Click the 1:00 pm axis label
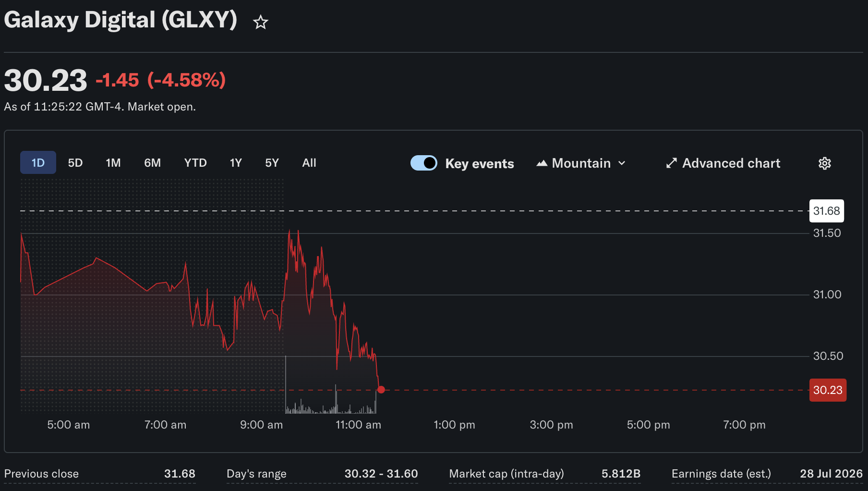The image size is (868, 491). [454, 425]
